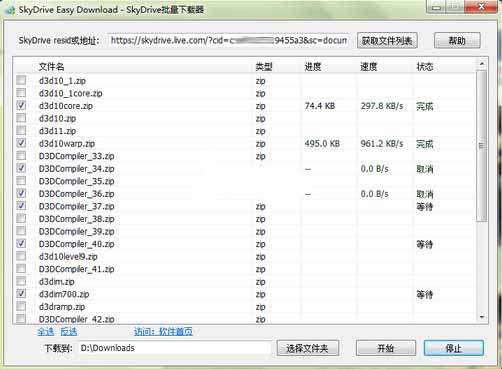Click the SkyDrive address input field
The width and height of the screenshot is (502, 369).
pos(229,41)
